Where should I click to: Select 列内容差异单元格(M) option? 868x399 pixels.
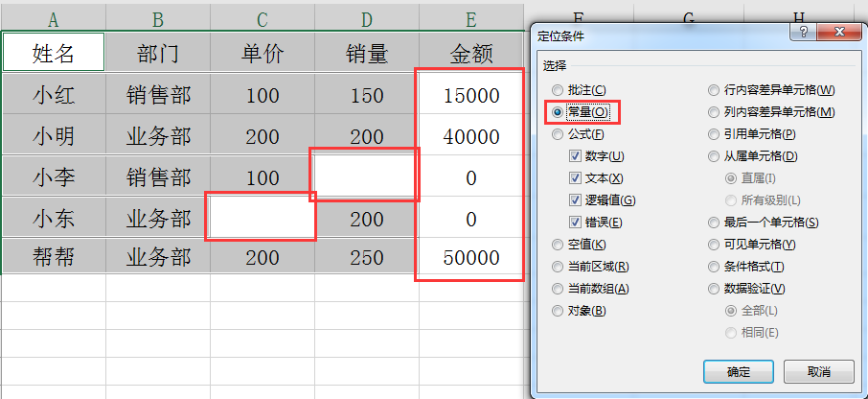click(x=771, y=112)
